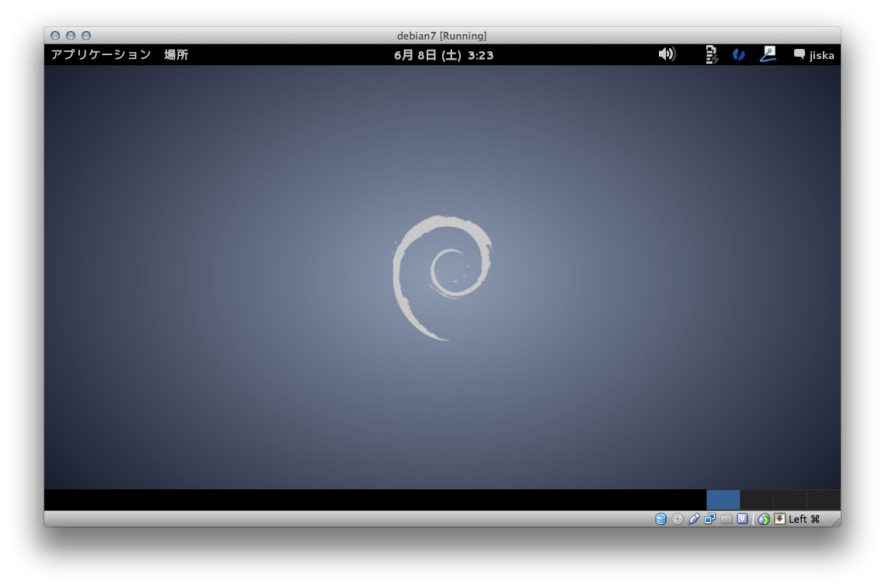Zoom the debian7 virtual machine window
The image size is (885, 588).
click(86, 36)
